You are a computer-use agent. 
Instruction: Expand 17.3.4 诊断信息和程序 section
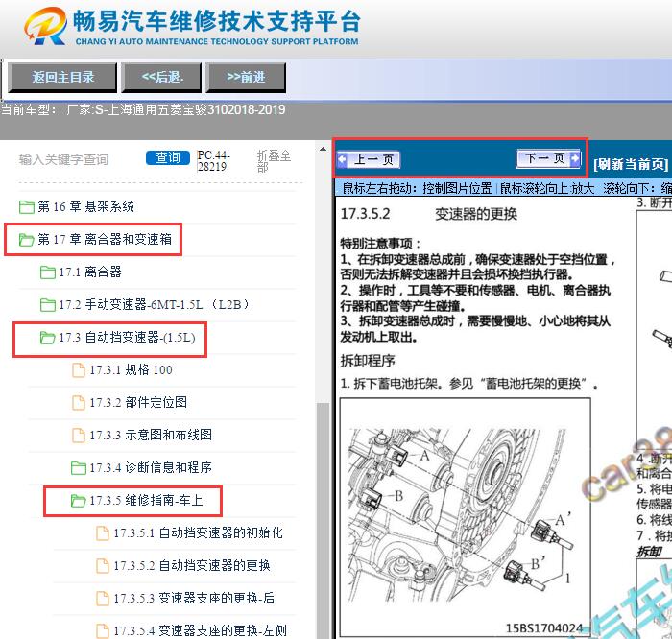tap(151, 467)
